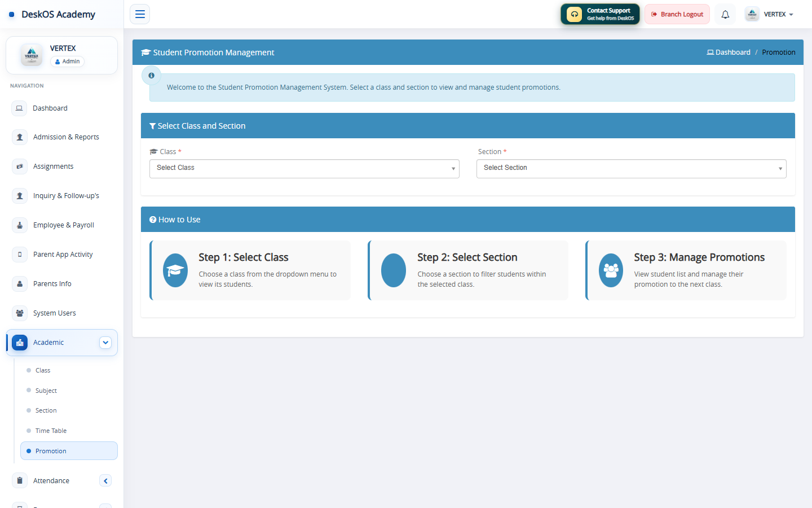
Task: Click the Step 2: Select Section heading
Action: (x=467, y=257)
